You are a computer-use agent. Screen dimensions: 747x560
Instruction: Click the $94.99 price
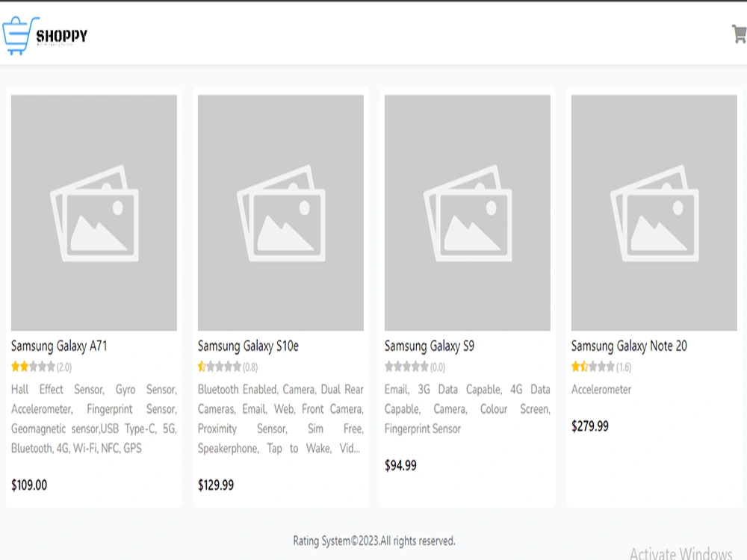(400, 465)
